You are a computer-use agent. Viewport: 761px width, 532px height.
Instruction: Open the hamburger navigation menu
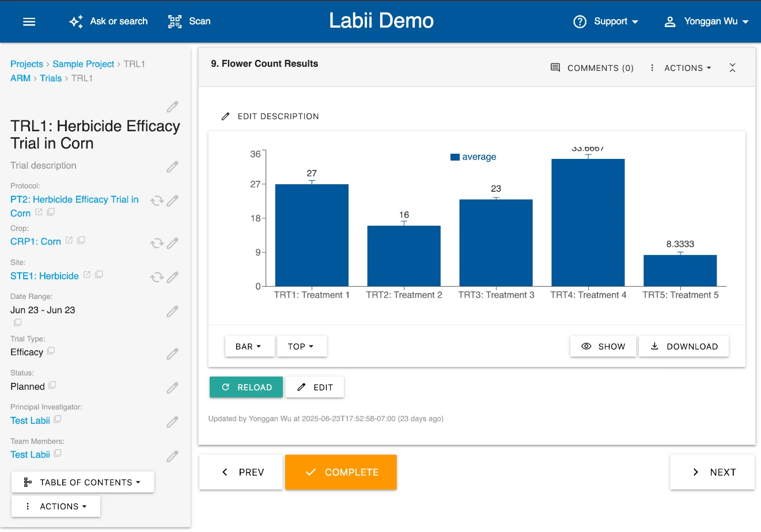point(29,21)
